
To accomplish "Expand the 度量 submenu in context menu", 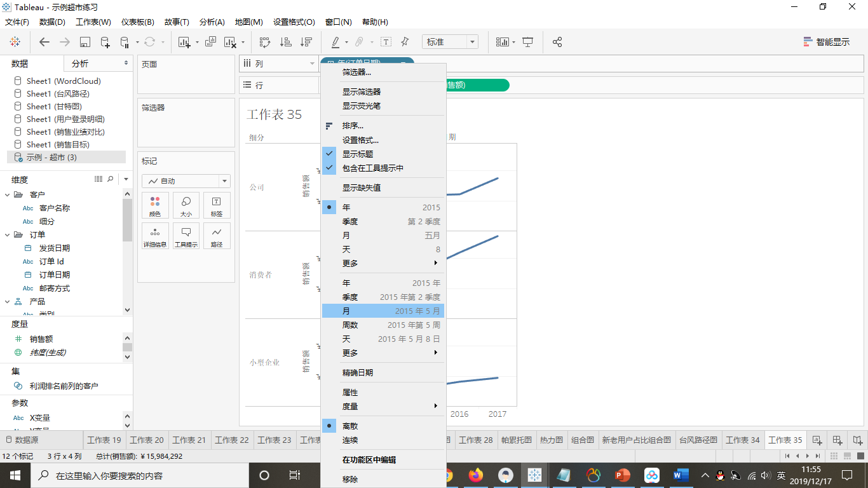I will click(x=383, y=407).
